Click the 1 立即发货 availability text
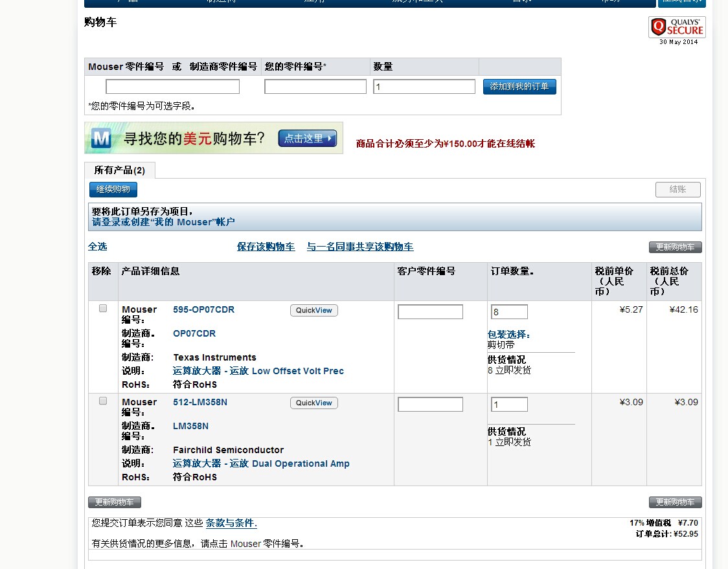This screenshot has width=728, height=569. (509, 442)
